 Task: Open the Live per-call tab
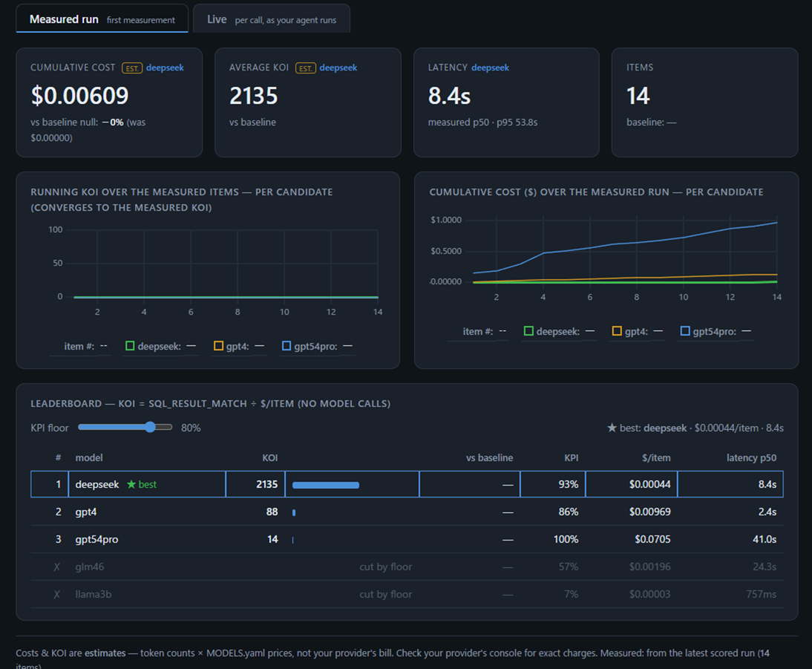272,19
